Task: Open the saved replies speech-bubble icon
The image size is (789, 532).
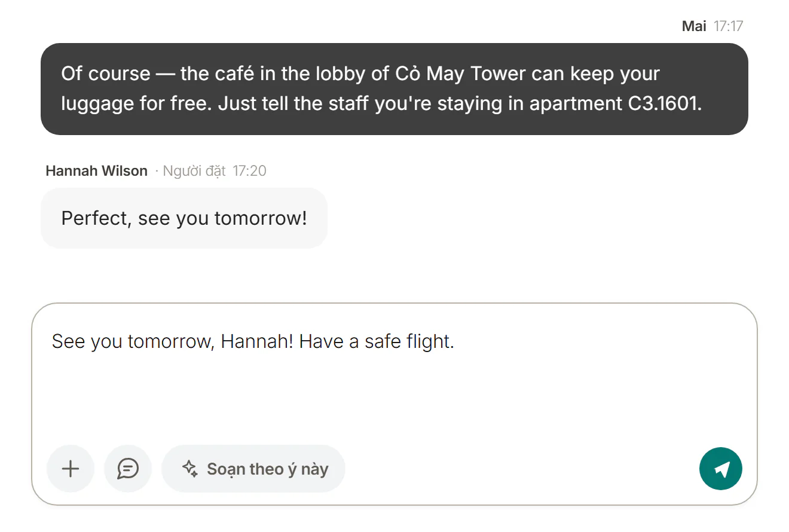Action: [128, 469]
